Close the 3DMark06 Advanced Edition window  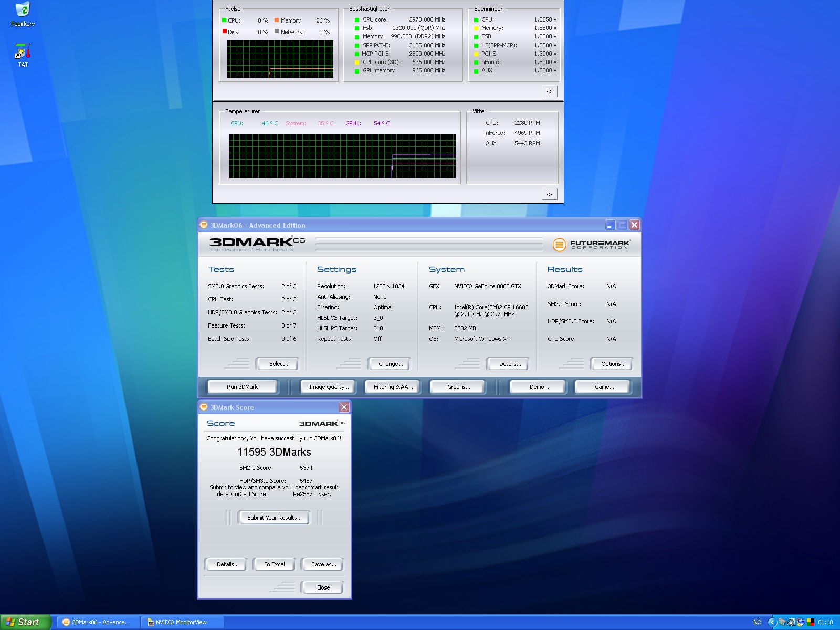pyautogui.click(x=634, y=225)
